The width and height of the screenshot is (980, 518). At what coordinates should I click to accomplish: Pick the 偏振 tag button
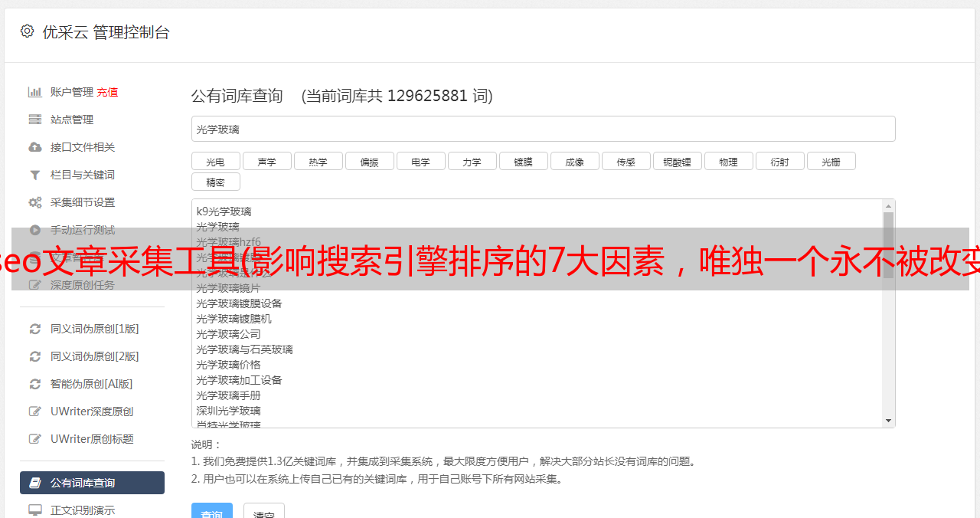369,161
